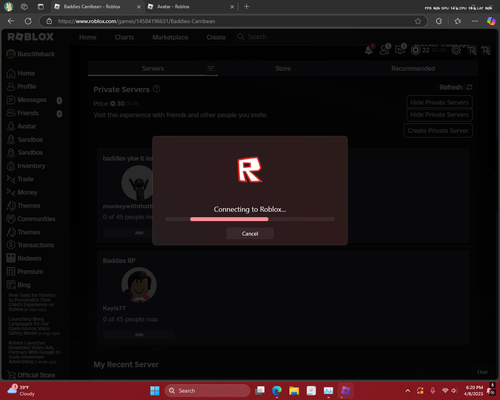Switch to the Recommended tab

coord(413,69)
